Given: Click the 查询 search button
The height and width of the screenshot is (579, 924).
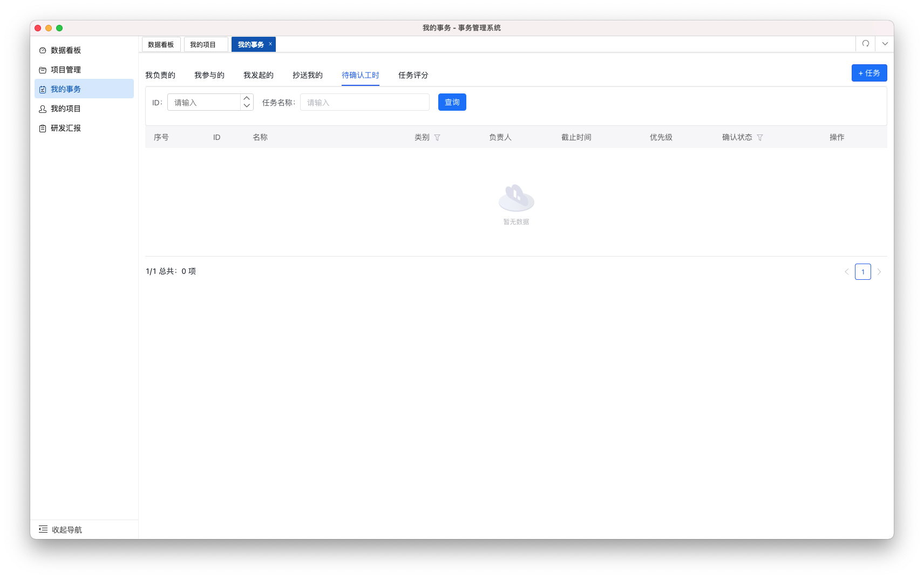Looking at the screenshot, I should (x=452, y=102).
